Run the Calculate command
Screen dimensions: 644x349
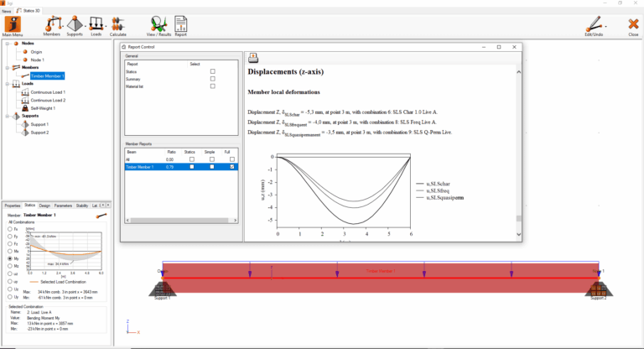[118, 26]
